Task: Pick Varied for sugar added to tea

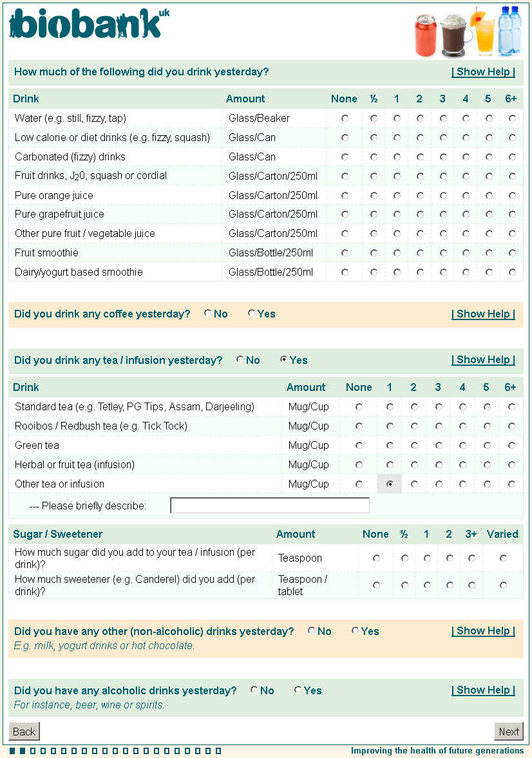Action: click(503, 558)
